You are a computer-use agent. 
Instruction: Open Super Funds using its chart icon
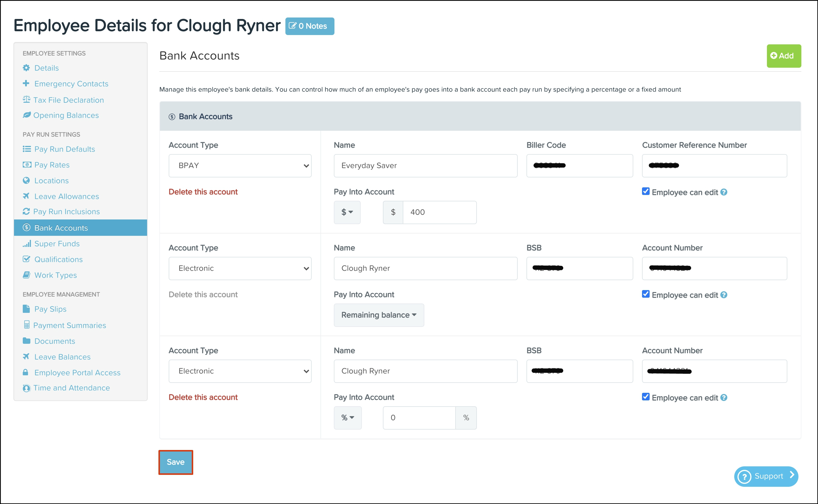click(x=27, y=243)
